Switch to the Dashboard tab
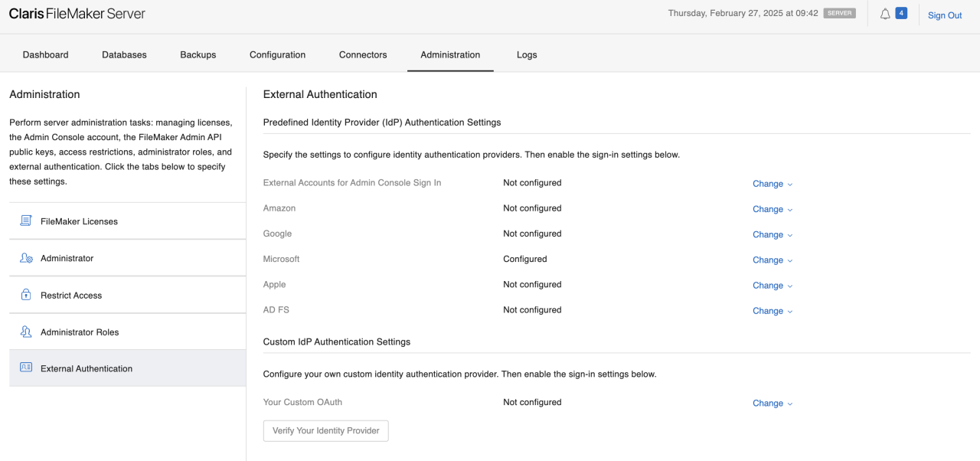 click(x=45, y=54)
